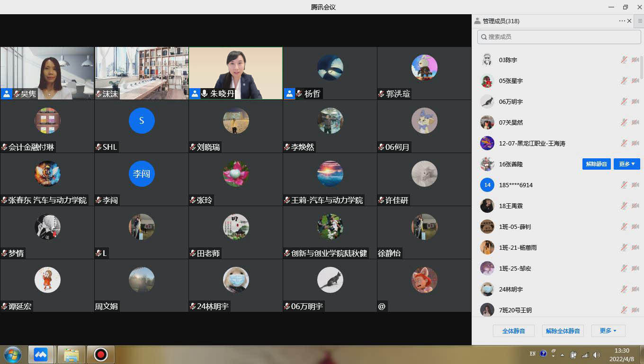Click the 解除全体静音 unmute all button
The height and width of the screenshot is (364, 644).
click(x=563, y=331)
